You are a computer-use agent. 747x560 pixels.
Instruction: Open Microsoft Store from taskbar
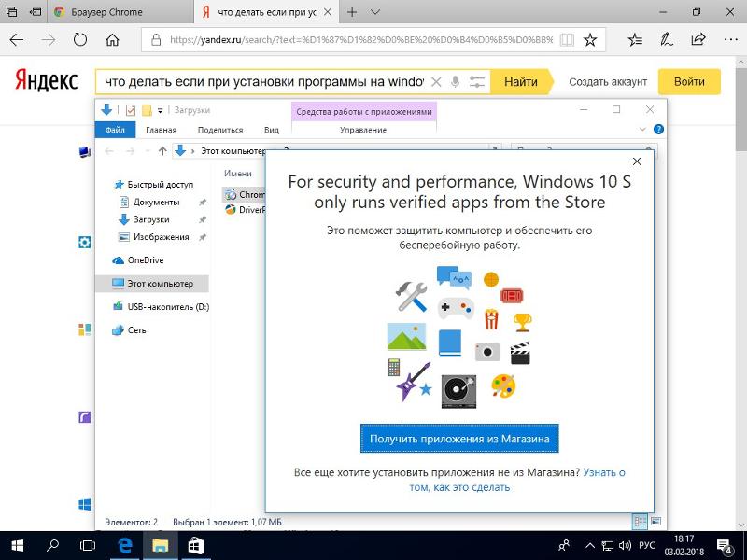click(195, 545)
